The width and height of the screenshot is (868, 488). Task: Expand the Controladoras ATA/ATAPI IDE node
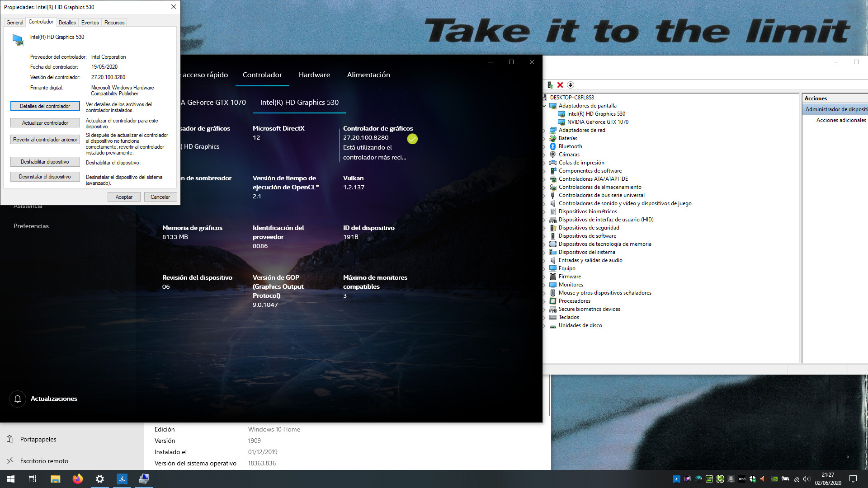[544, 179]
